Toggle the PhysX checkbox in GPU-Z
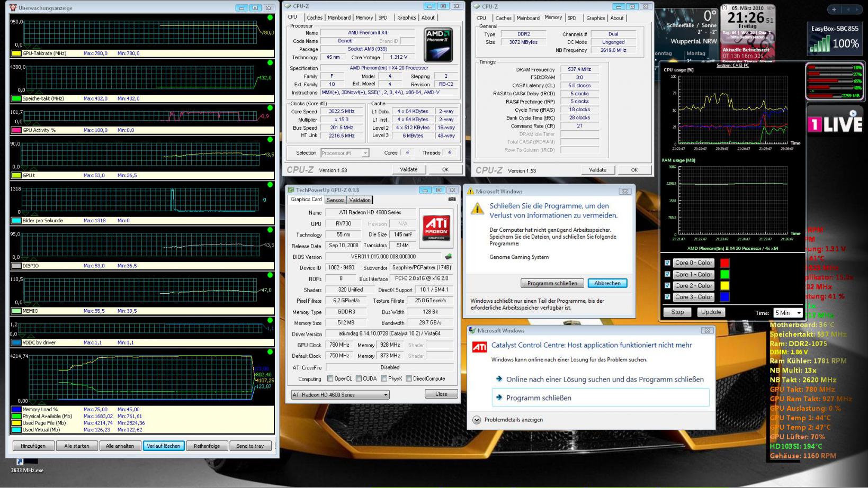The image size is (868, 488). (384, 378)
